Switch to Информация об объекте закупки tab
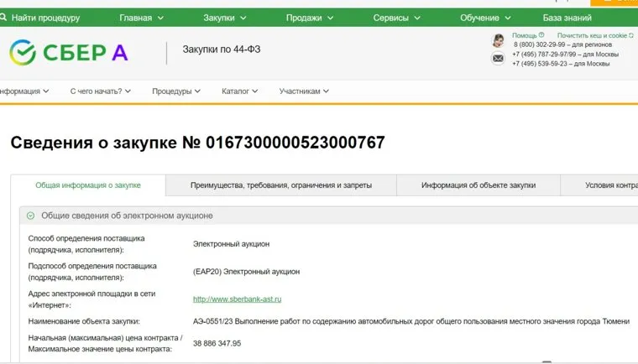Viewport: 638px width, 364px height. pos(478,185)
